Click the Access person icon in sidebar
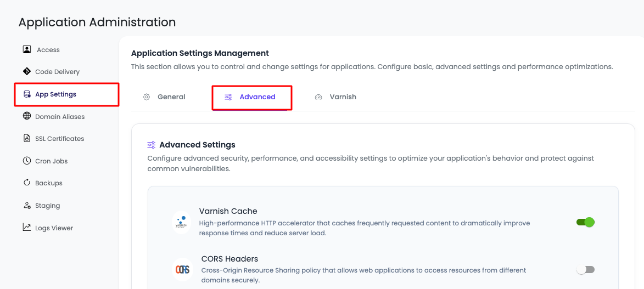 [x=27, y=50]
